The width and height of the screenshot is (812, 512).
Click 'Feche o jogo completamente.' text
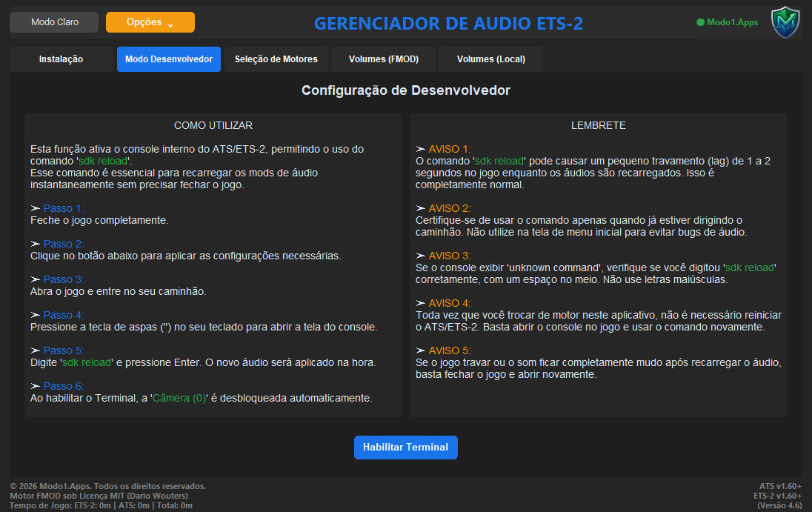tap(99, 220)
